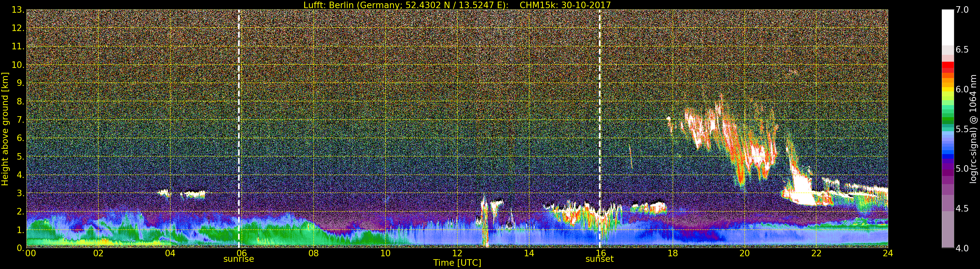980x269 pixels.
Task: Click the height tick label '4.' on the height axis
Action: [20, 175]
